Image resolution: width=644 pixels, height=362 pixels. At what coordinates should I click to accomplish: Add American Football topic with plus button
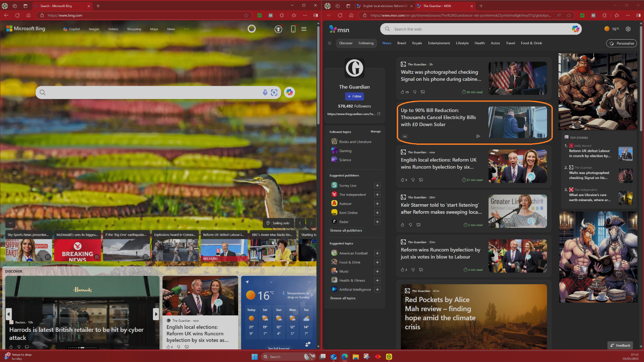point(377,253)
